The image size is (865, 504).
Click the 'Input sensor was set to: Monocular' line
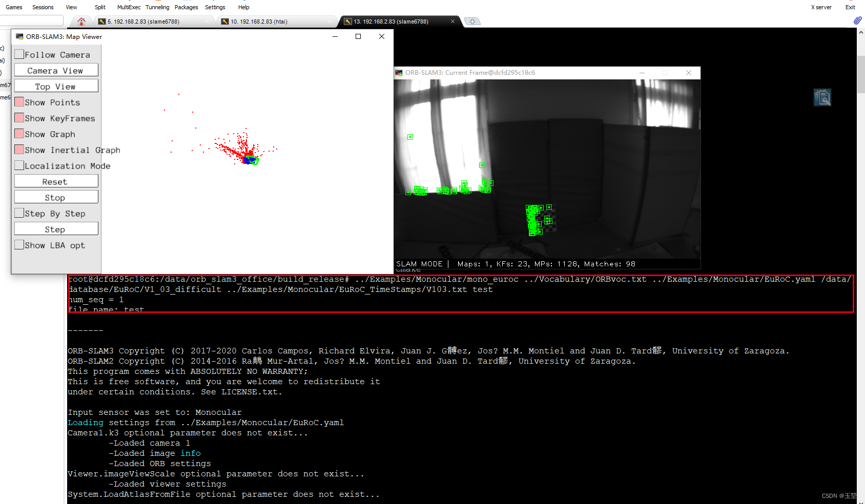tap(155, 412)
